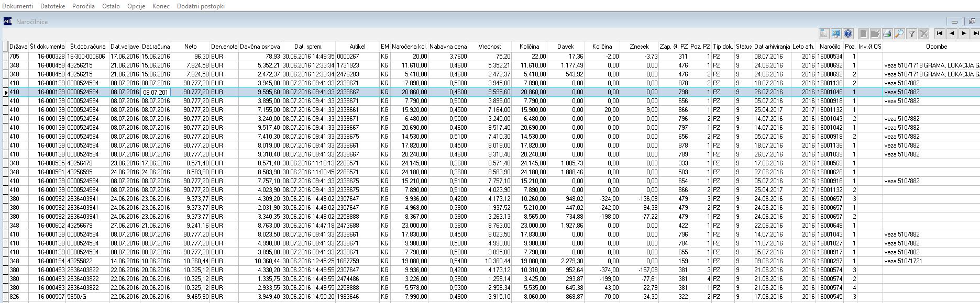Click Naročilo cell 16000545
Viewport: 980px width, 303px height.
pos(830,297)
